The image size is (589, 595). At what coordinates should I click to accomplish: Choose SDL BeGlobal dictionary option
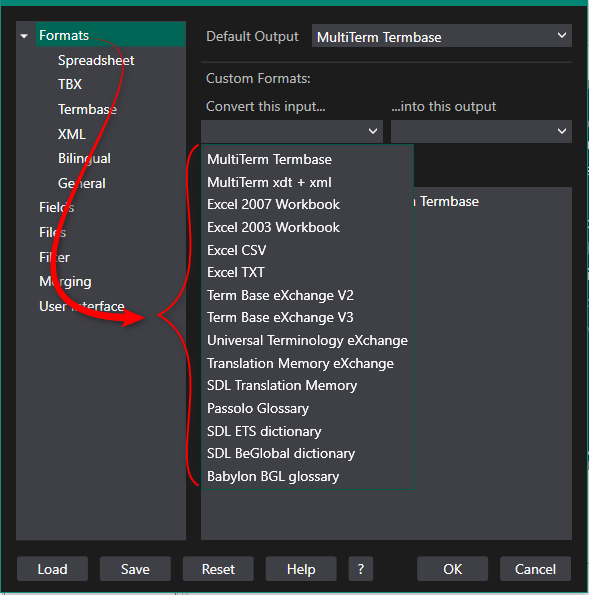point(307,453)
